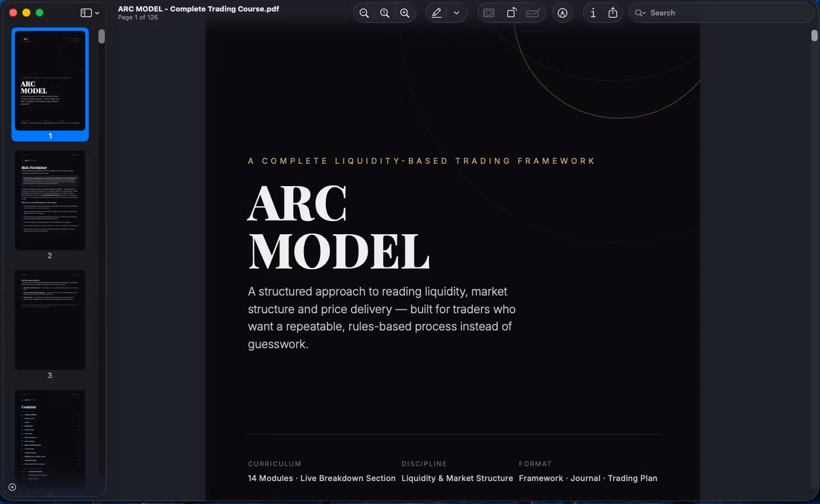Rotate the page with Rotate icon
Viewport: 820px width, 504px height.
click(x=511, y=13)
